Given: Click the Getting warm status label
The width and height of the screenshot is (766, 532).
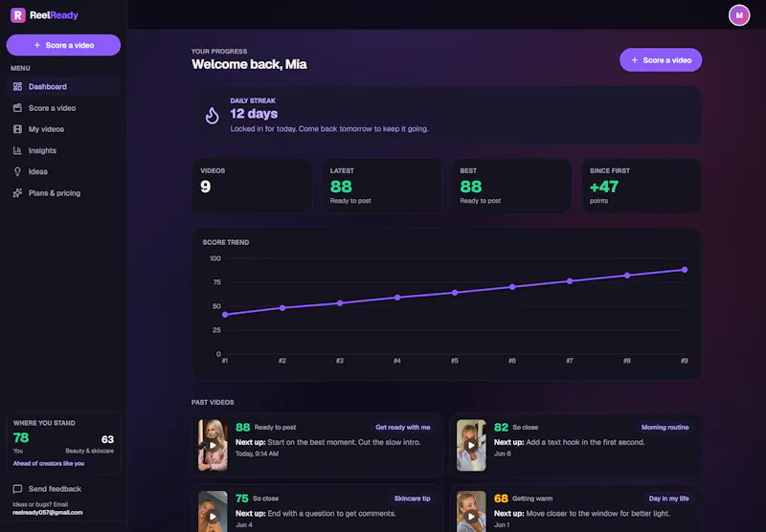Looking at the screenshot, I should click(x=532, y=499).
